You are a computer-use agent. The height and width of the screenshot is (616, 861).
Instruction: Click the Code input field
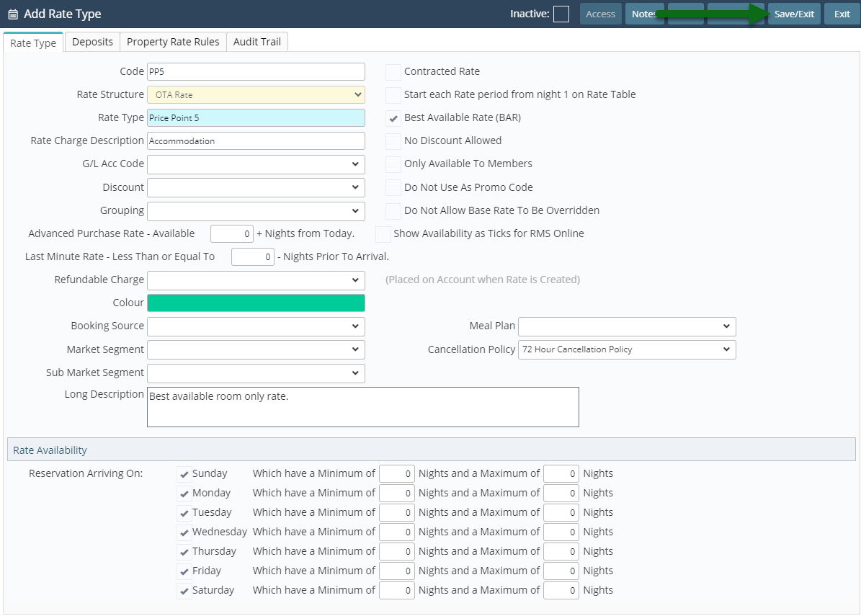pos(256,71)
